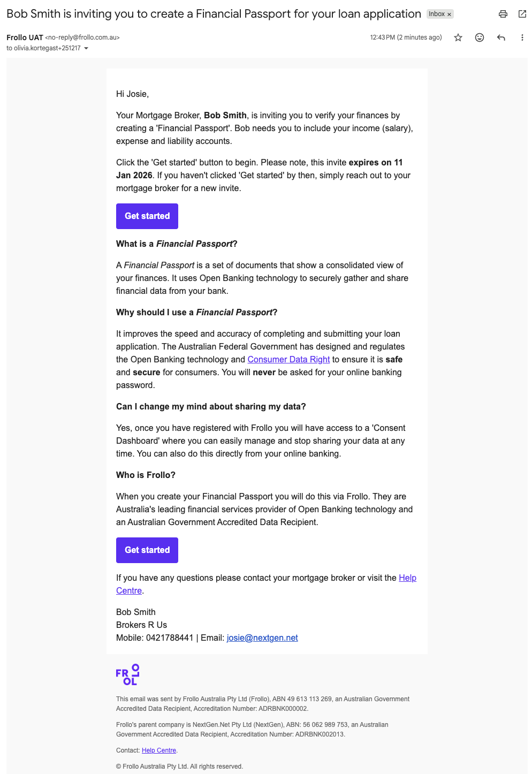This screenshot has height=774, width=532.
Task: Reply to the Frollo UAT message
Action: tap(501, 37)
